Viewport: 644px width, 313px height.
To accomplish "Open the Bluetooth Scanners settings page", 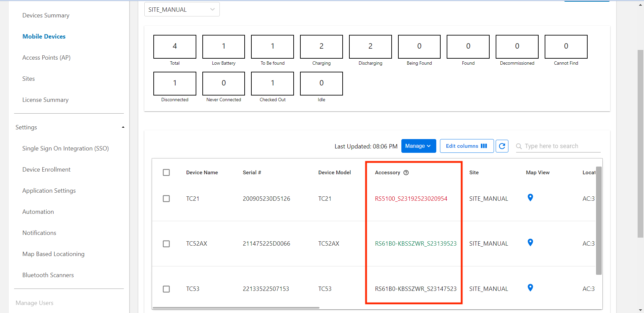I will 48,275.
